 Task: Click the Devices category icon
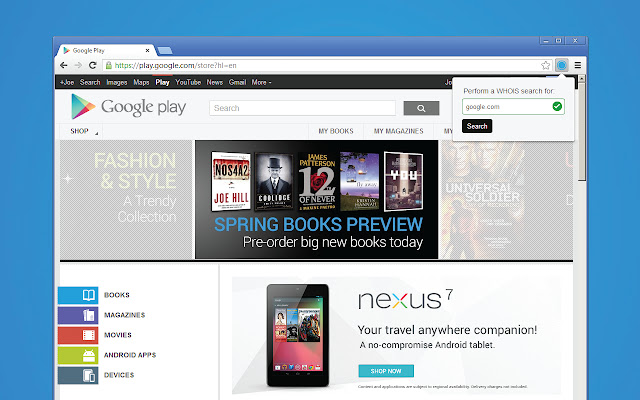point(78,375)
